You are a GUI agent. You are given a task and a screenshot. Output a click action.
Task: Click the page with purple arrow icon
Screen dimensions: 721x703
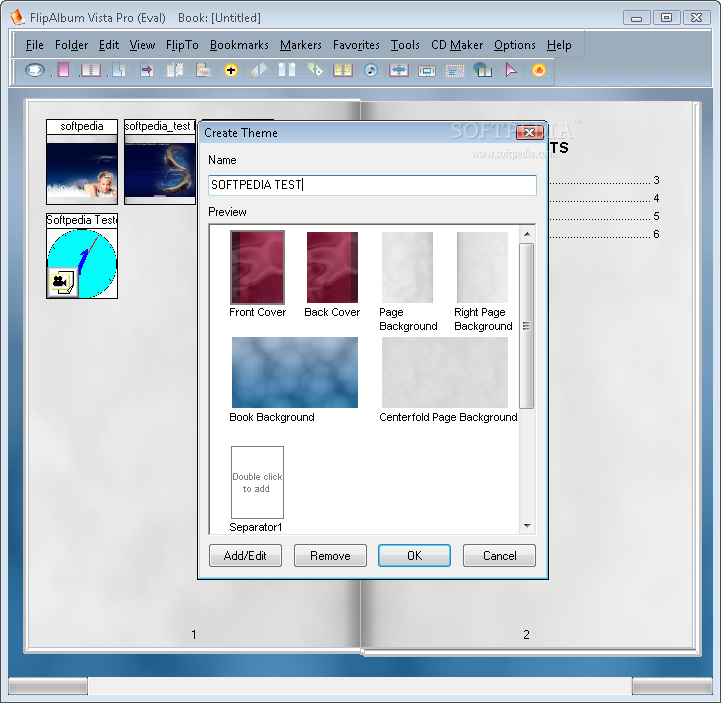(147, 70)
